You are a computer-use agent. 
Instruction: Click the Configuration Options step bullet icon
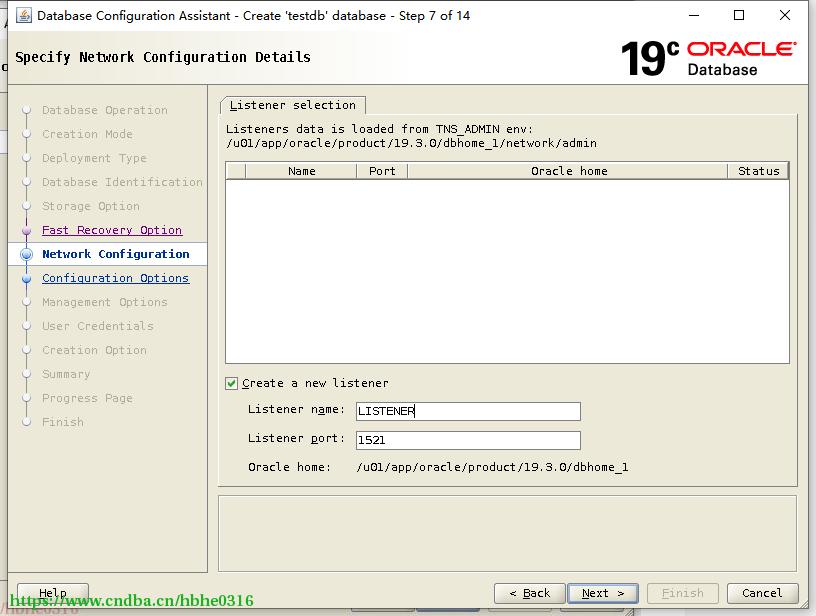point(27,278)
